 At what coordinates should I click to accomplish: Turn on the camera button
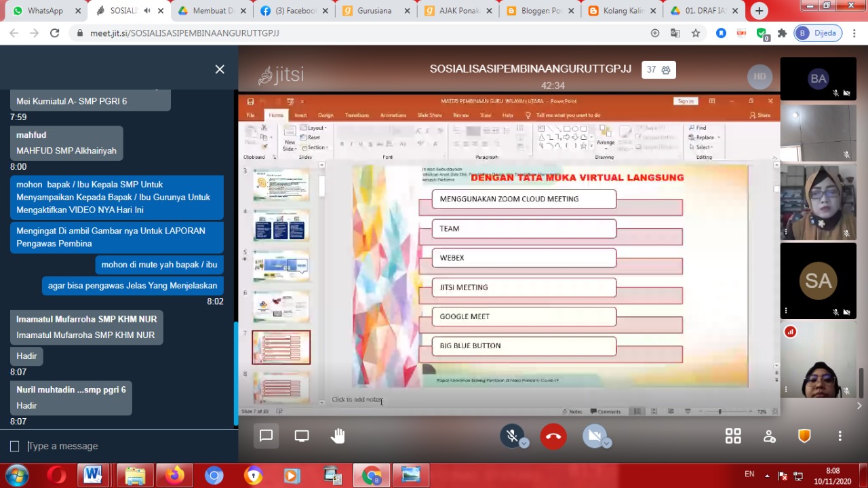tap(594, 436)
